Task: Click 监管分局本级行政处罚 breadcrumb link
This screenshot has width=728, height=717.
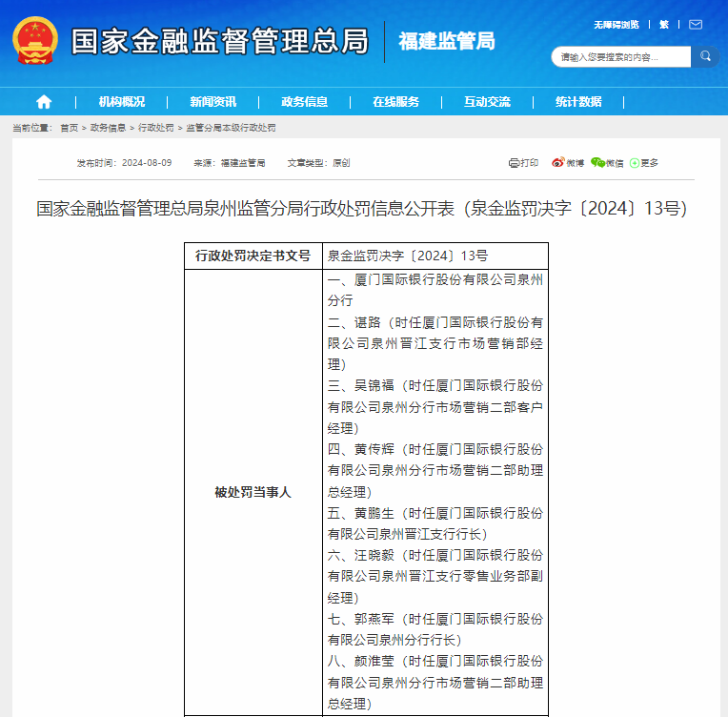Action: pos(231,128)
